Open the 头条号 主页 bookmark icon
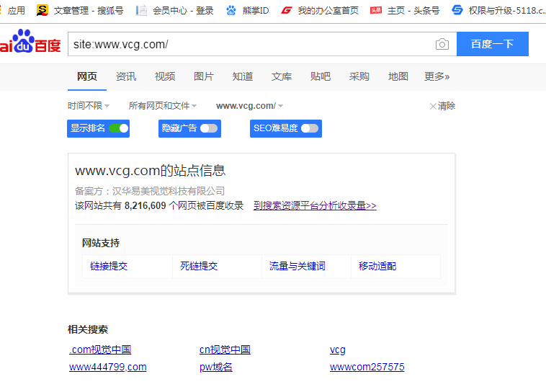Image resolution: width=546 pixels, height=392 pixels. click(x=376, y=11)
